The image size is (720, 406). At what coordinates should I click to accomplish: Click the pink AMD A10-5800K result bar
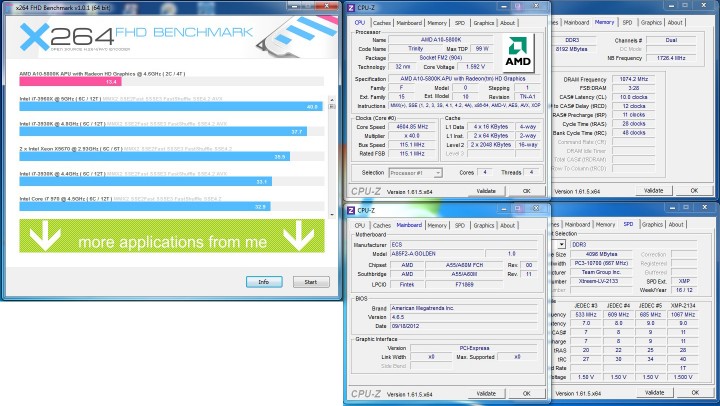coord(70,82)
